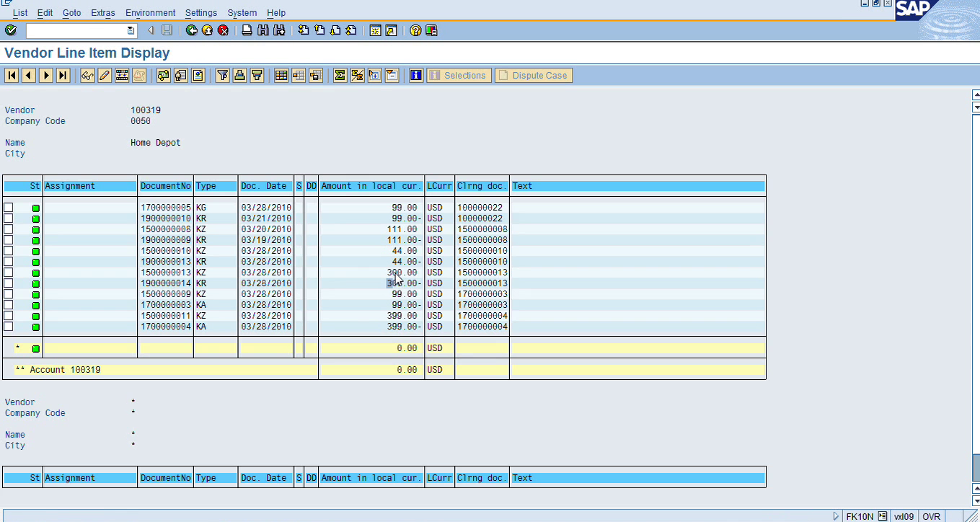This screenshot has height=522, width=980.
Task: Click the Generate Shortcut icon
Action: pyautogui.click(x=391, y=30)
